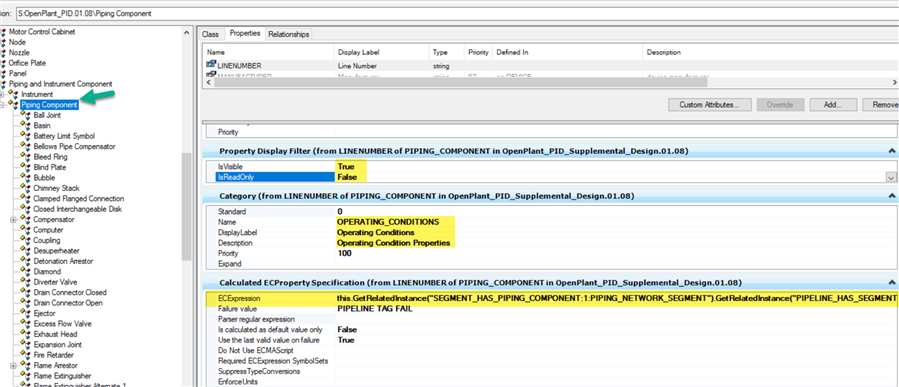
Task: Click the Ball Joint class icon
Action: (26, 115)
